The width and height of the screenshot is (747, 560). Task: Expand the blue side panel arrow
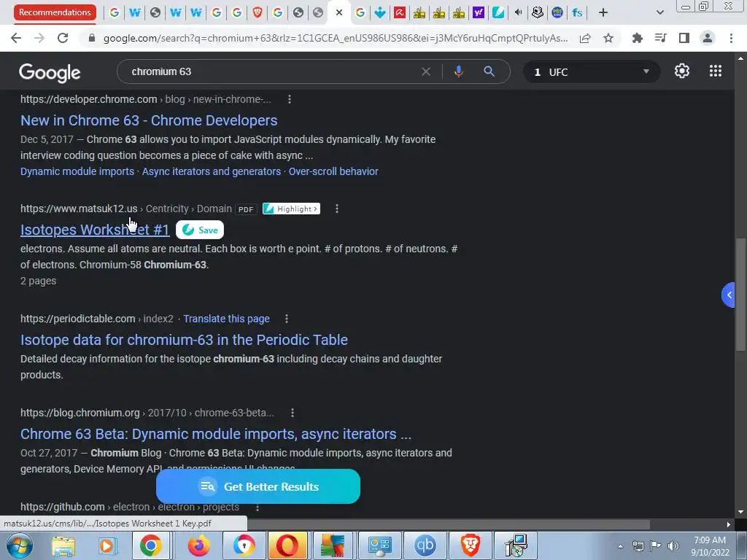point(729,295)
